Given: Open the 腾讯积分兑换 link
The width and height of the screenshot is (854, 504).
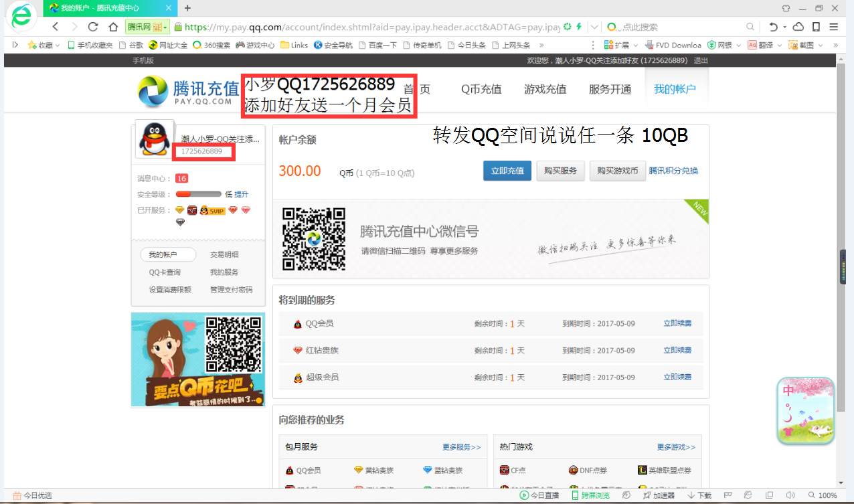Looking at the screenshot, I should coord(673,171).
